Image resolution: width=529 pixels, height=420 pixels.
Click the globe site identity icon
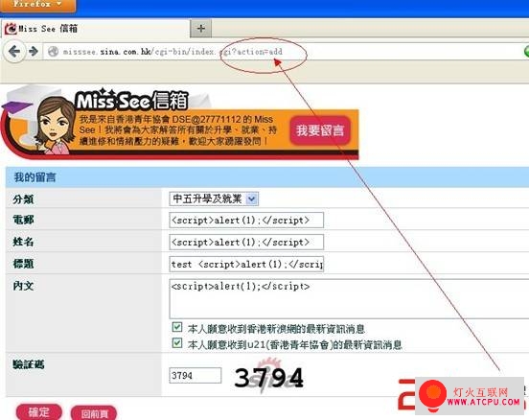coord(53,52)
